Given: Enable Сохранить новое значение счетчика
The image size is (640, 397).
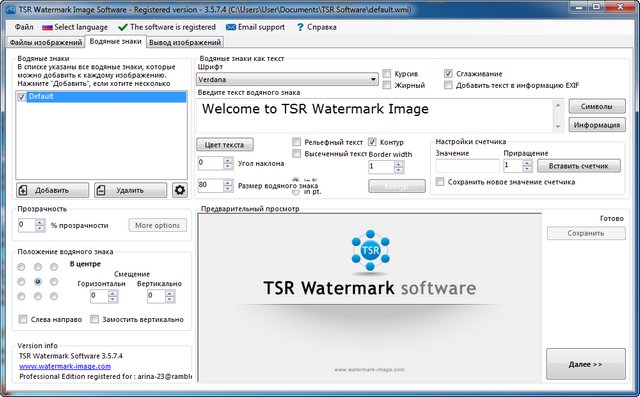Looking at the screenshot, I should tap(440, 182).
